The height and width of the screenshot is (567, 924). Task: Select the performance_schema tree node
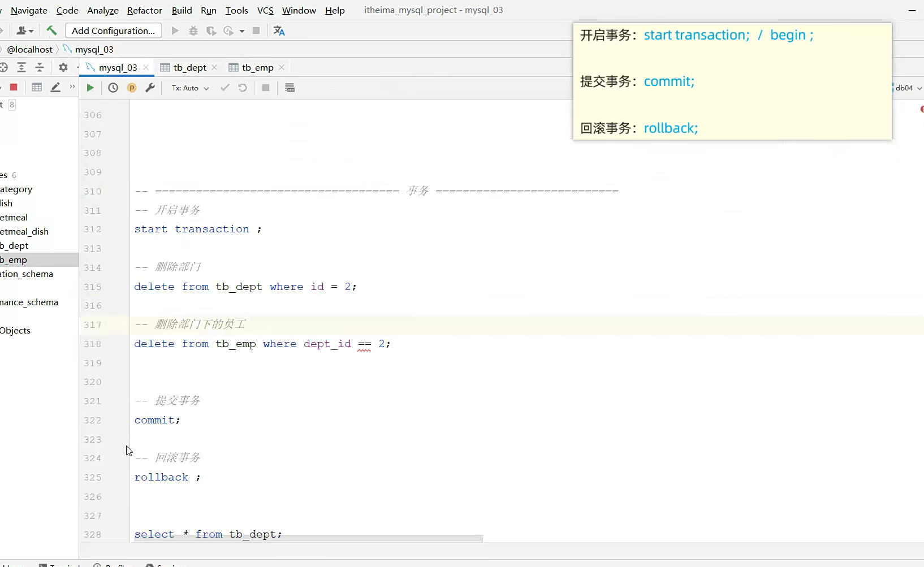click(x=29, y=302)
